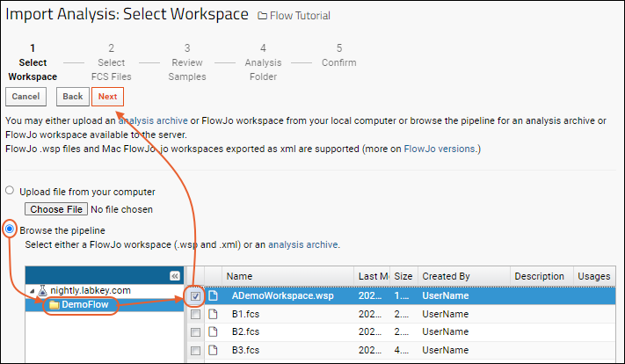Select Upload file from your computer option
This screenshot has width=625, height=364.
click(11, 192)
